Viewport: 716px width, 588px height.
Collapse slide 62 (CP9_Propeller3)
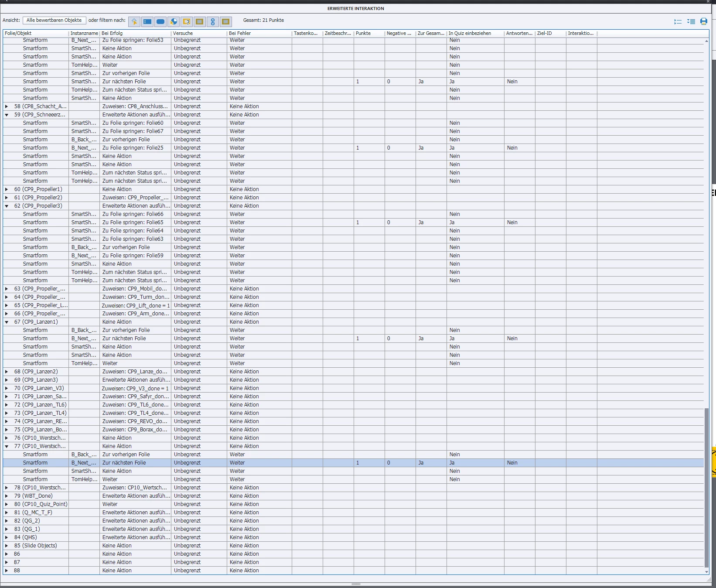7,206
